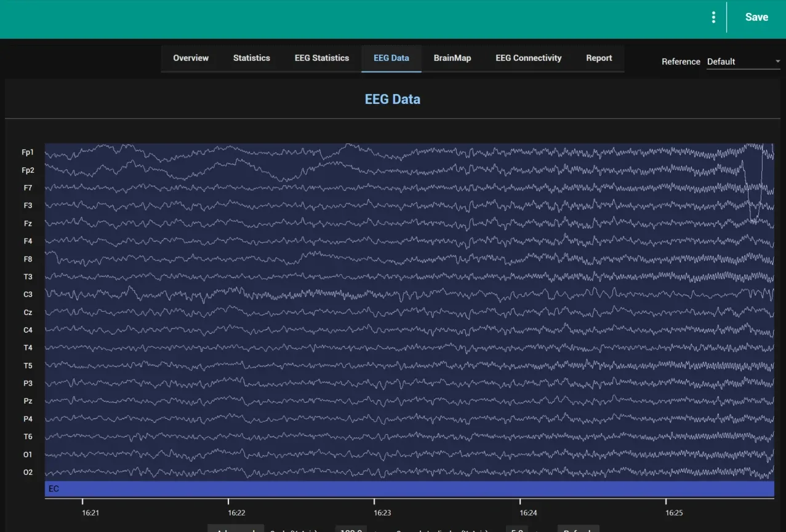Click the Fp1 channel label
The image size is (786, 532).
coord(28,153)
